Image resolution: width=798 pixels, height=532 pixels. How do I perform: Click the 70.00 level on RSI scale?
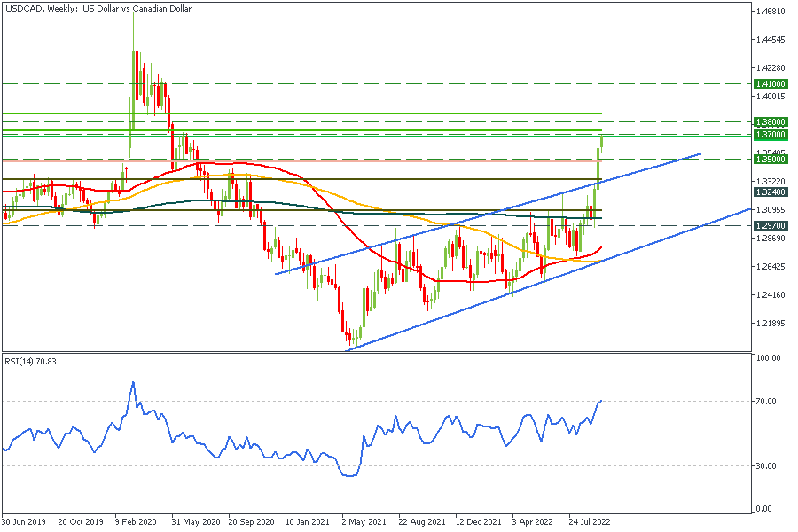tap(766, 402)
